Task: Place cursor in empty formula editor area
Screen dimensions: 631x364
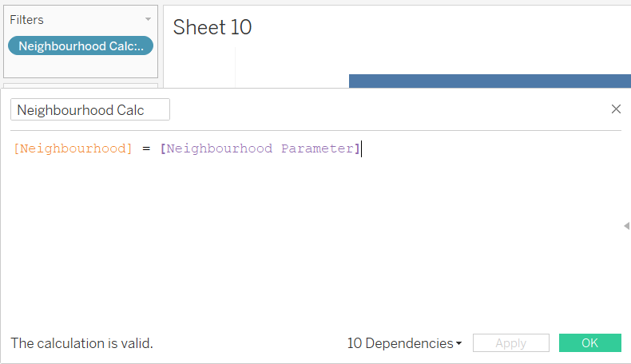Action: [x=314, y=241]
